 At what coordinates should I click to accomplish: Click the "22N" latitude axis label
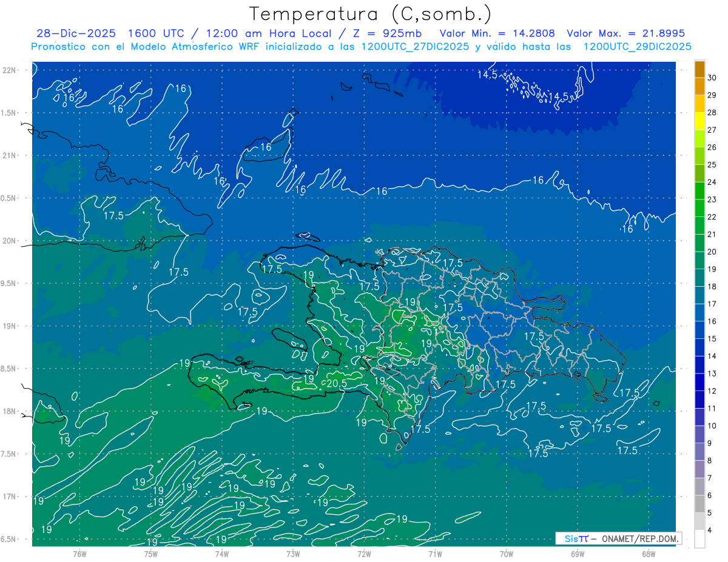(x=8, y=70)
